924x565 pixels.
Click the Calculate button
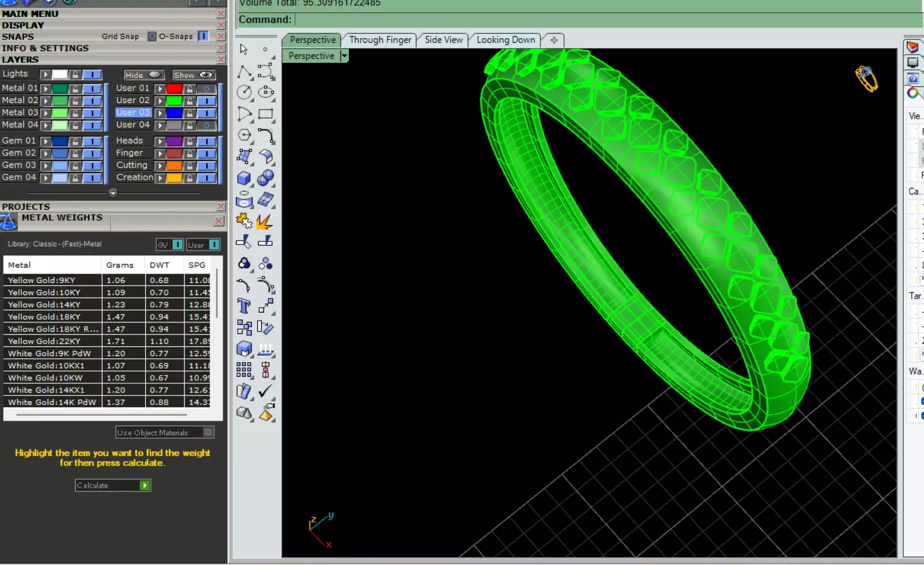(x=113, y=485)
